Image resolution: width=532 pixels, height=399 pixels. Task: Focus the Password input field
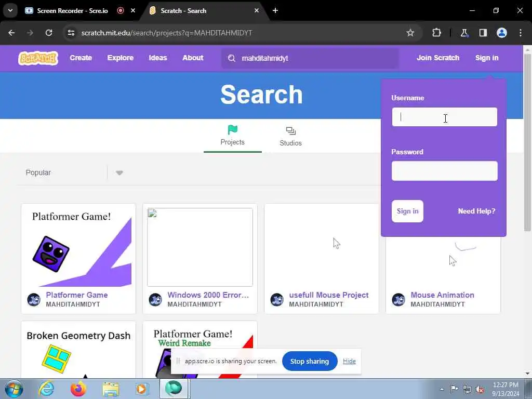click(x=445, y=170)
